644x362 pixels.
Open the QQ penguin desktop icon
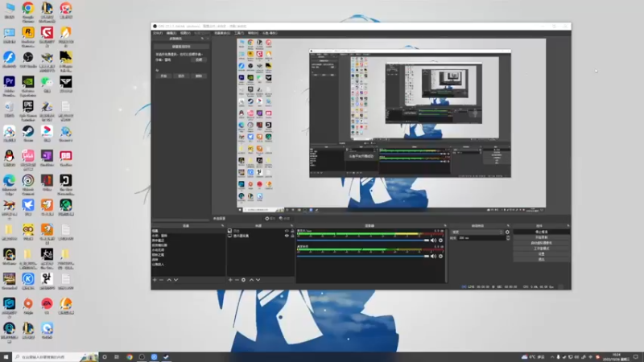click(9, 158)
